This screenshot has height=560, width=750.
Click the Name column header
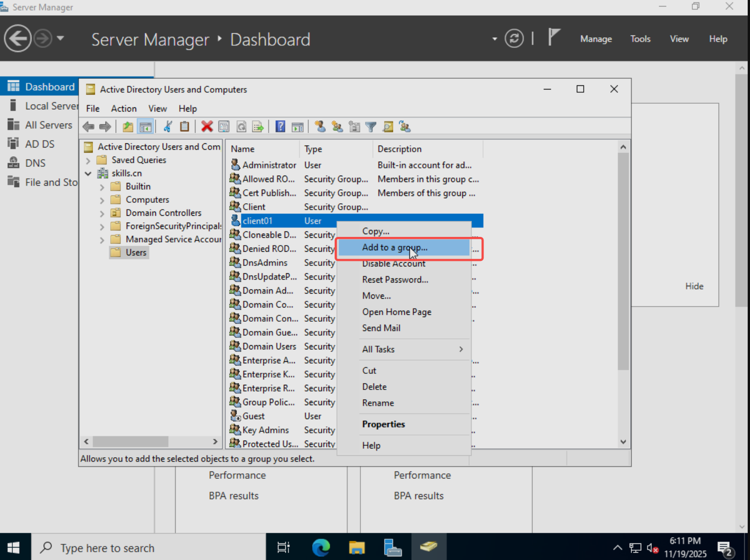click(x=263, y=149)
